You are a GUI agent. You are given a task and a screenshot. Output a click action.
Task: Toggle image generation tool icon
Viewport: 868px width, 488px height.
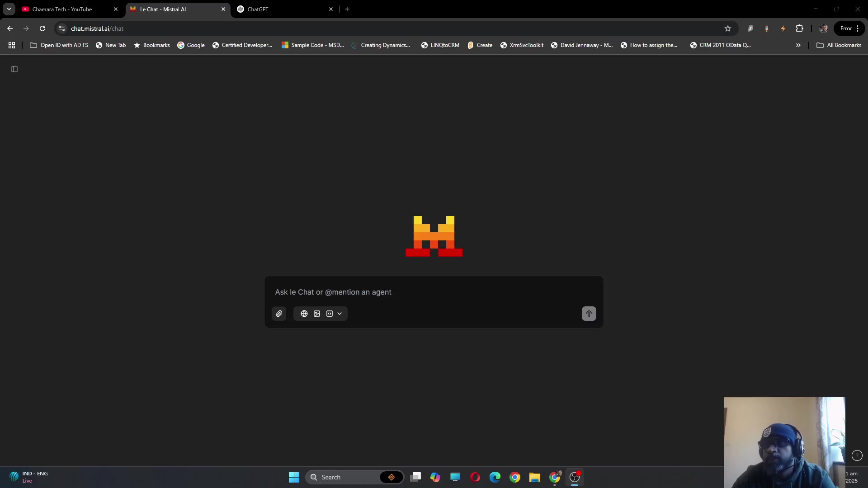(317, 314)
